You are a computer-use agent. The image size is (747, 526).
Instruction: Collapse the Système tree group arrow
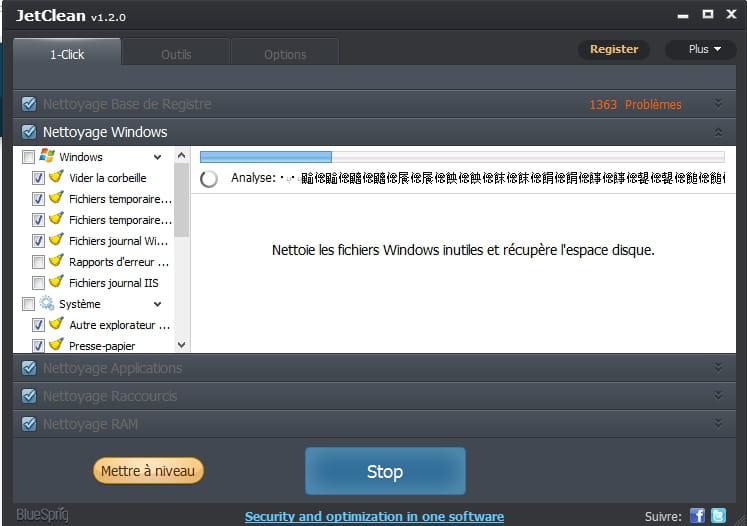157,304
